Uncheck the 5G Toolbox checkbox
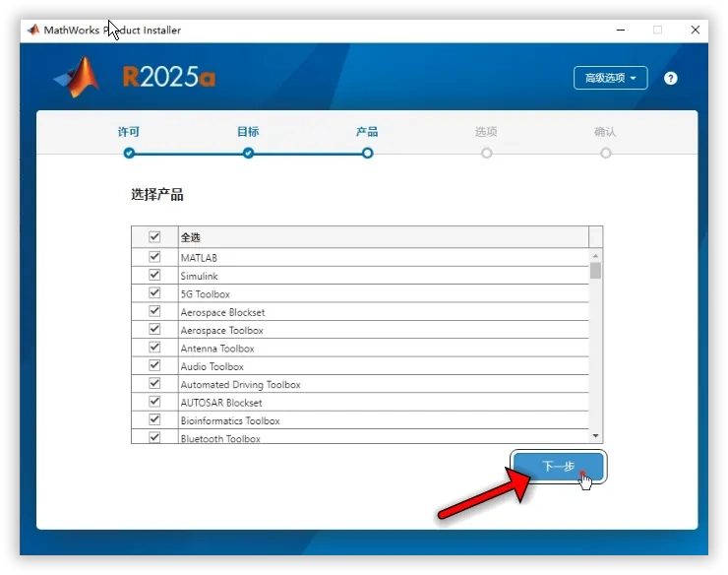The height and width of the screenshot is (575, 728). click(154, 292)
